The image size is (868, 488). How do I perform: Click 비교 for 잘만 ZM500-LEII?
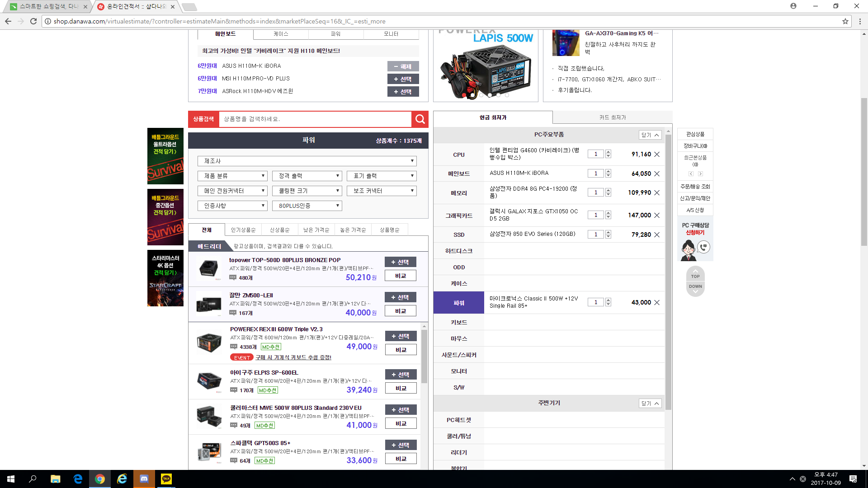coord(400,311)
